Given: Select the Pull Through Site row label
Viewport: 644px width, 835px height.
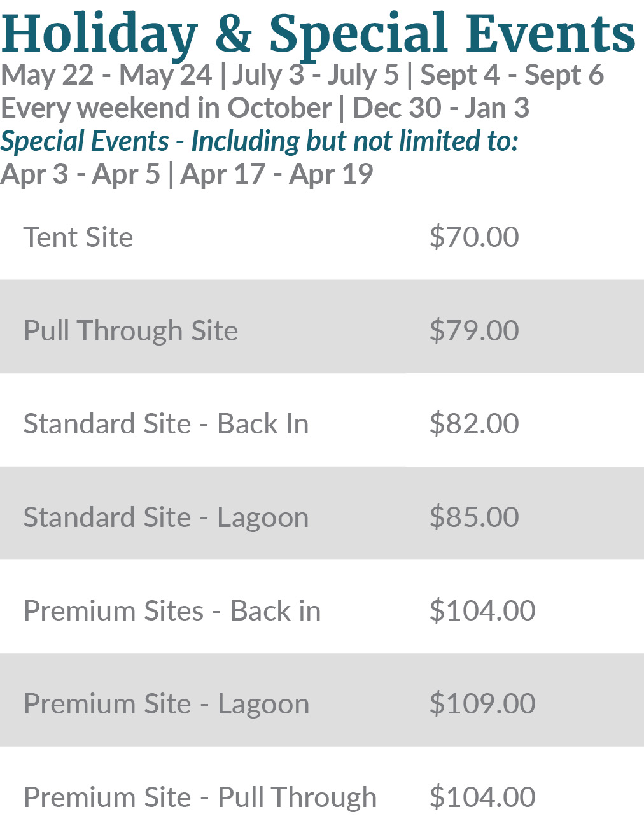Looking at the screenshot, I should tap(130, 331).
